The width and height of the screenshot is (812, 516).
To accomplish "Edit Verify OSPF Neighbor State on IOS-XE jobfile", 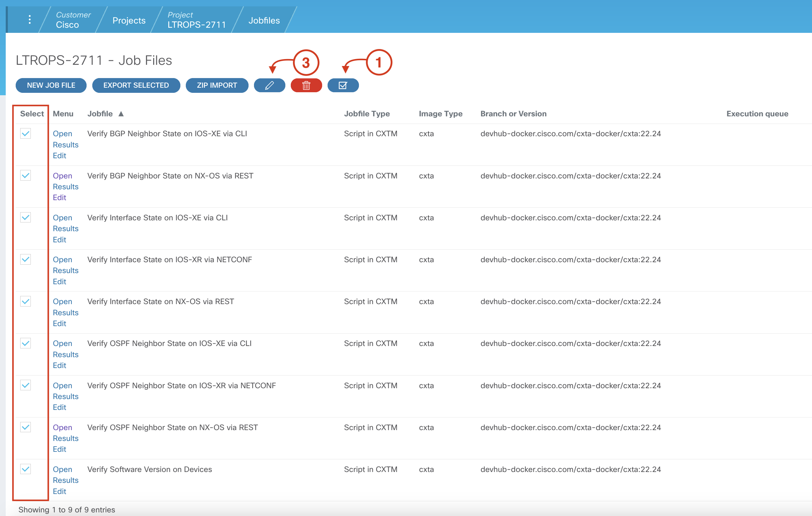I will [59, 365].
